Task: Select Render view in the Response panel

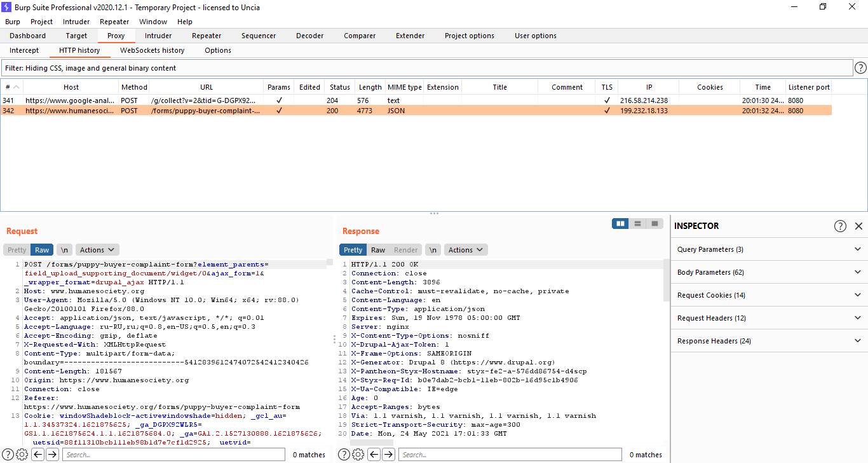Action: (x=406, y=250)
